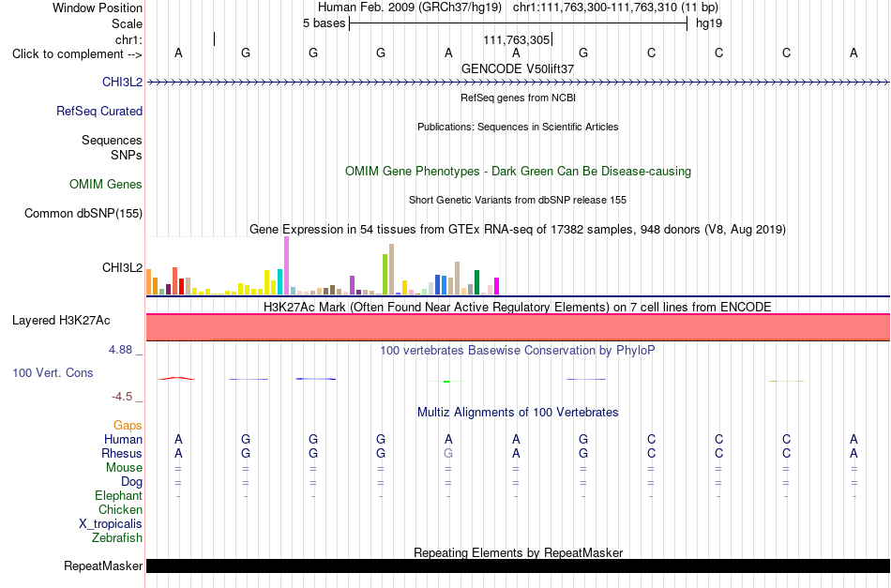Click 'H3K27Ac Mark' ENCODE track title
Image resolution: width=891 pixels, height=588 pixels.
pyautogui.click(x=518, y=308)
